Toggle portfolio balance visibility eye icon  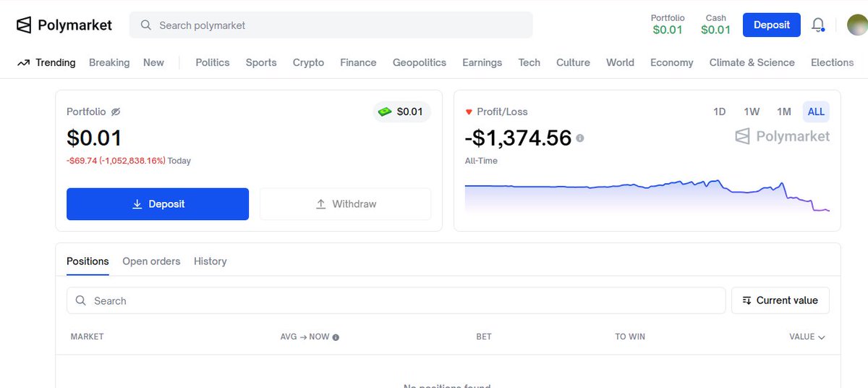coord(116,111)
